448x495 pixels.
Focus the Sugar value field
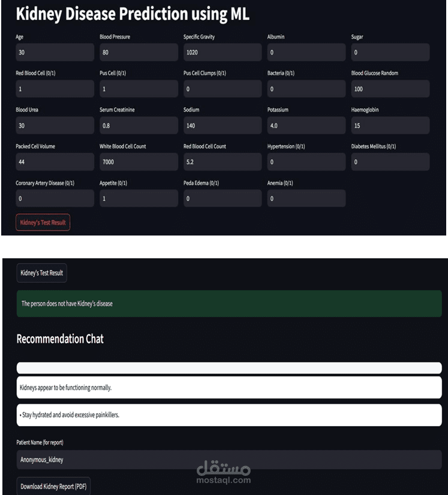390,52
